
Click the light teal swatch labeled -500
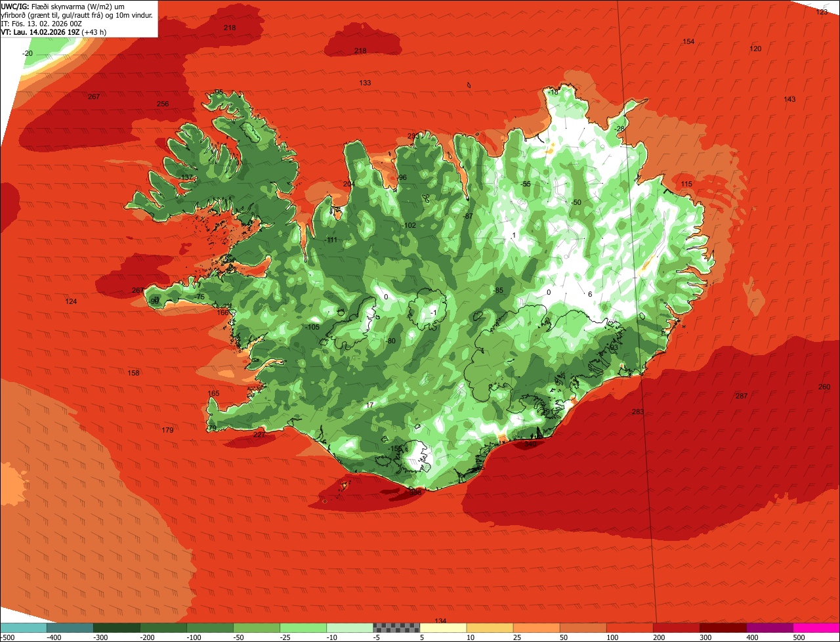[24, 628]
